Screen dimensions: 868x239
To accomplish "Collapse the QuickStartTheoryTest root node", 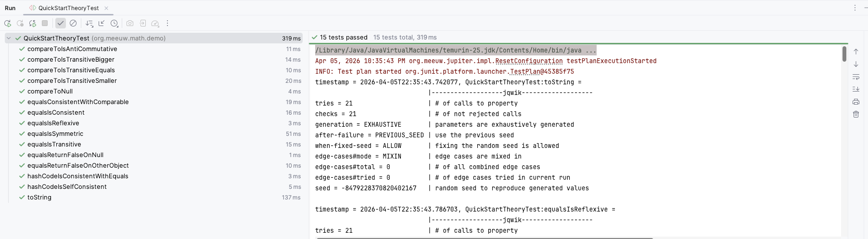I will pos(9,38).
